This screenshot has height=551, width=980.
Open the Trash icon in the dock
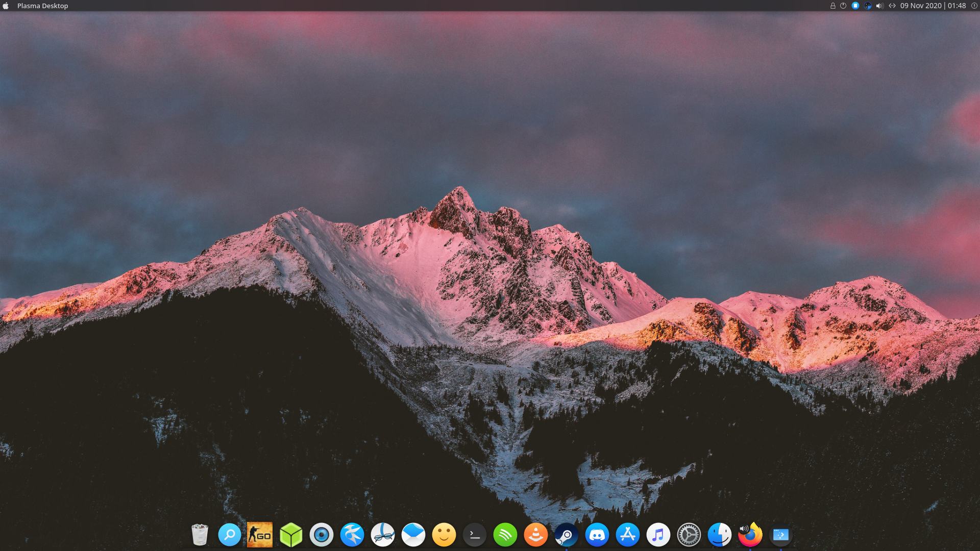[x=200, y=535]
